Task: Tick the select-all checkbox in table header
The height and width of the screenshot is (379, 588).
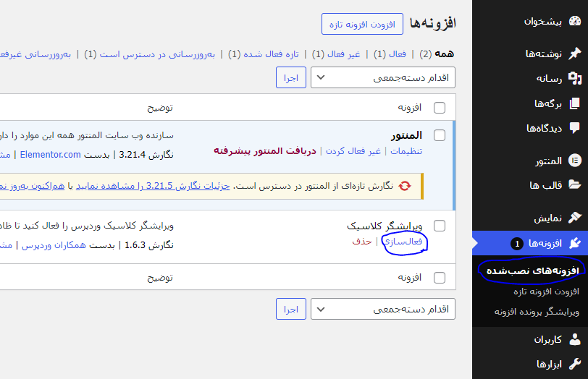Action: [x=440, y=108]
